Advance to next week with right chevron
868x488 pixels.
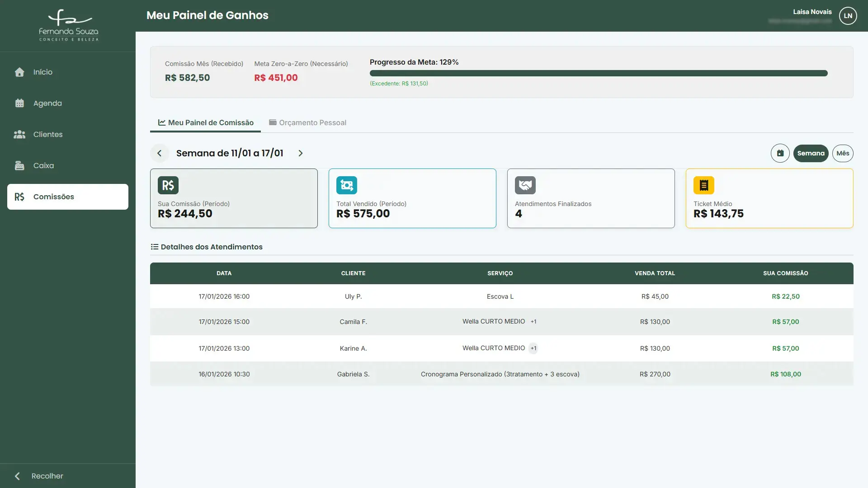[x=301, y=153]
